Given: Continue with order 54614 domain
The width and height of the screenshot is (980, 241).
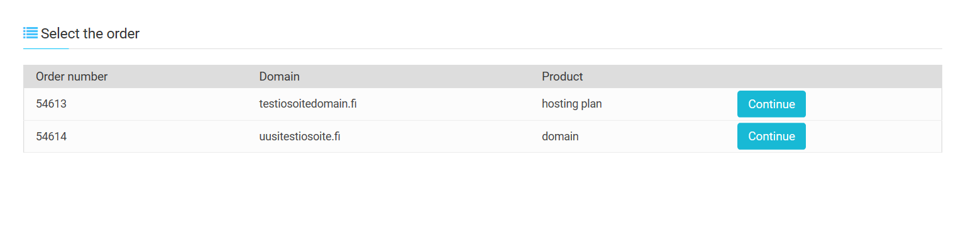Looking at the screenshot, I should 771,136.
